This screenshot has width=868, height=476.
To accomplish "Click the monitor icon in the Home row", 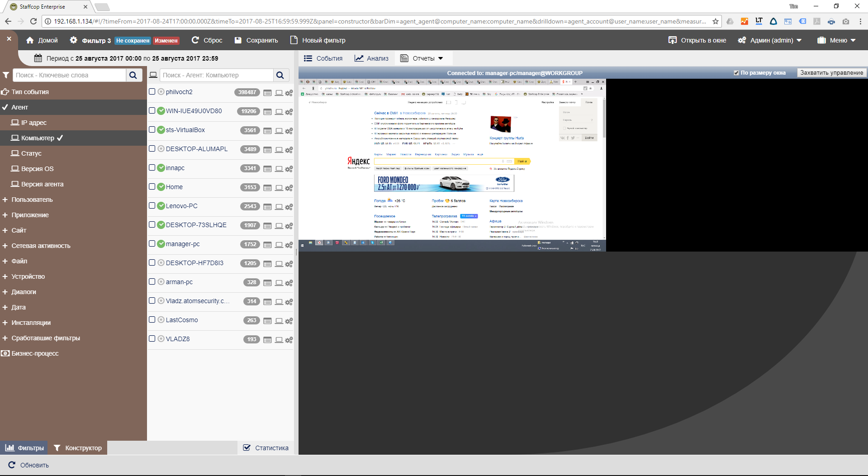I will [279, 188].
